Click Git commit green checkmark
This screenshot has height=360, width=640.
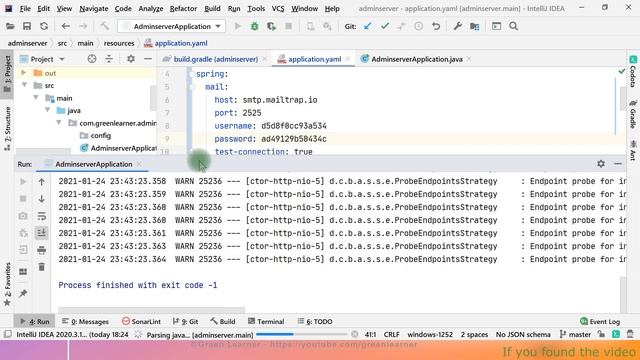point(384,27)
